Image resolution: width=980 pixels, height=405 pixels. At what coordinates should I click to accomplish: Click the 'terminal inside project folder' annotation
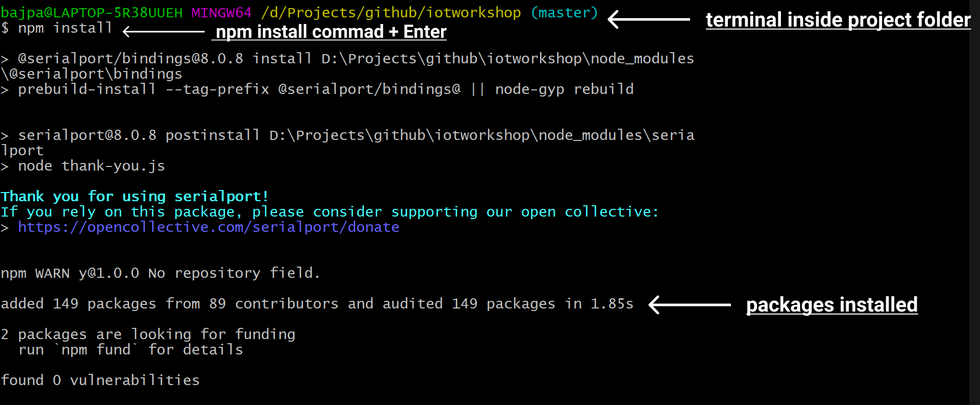tap(838, 20)
